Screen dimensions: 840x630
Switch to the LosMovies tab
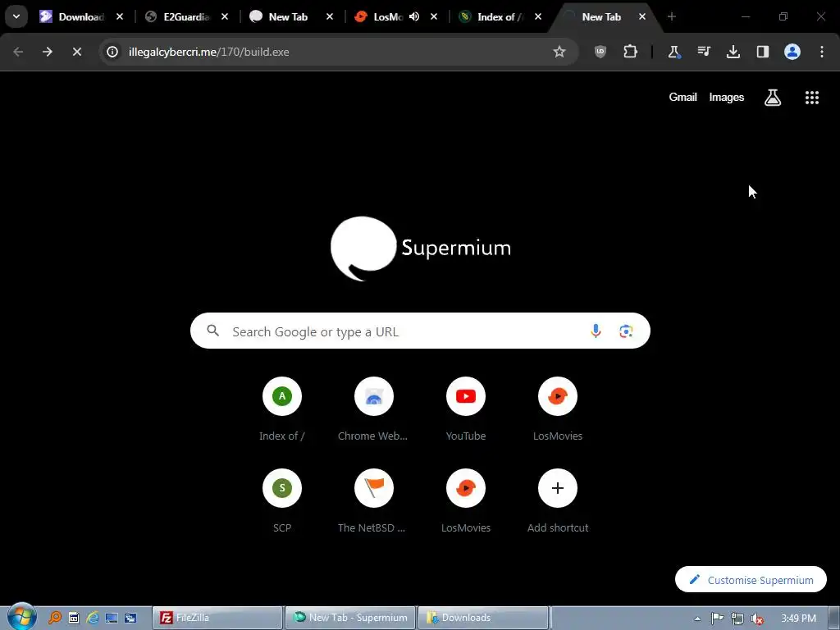tap(387, 17)
